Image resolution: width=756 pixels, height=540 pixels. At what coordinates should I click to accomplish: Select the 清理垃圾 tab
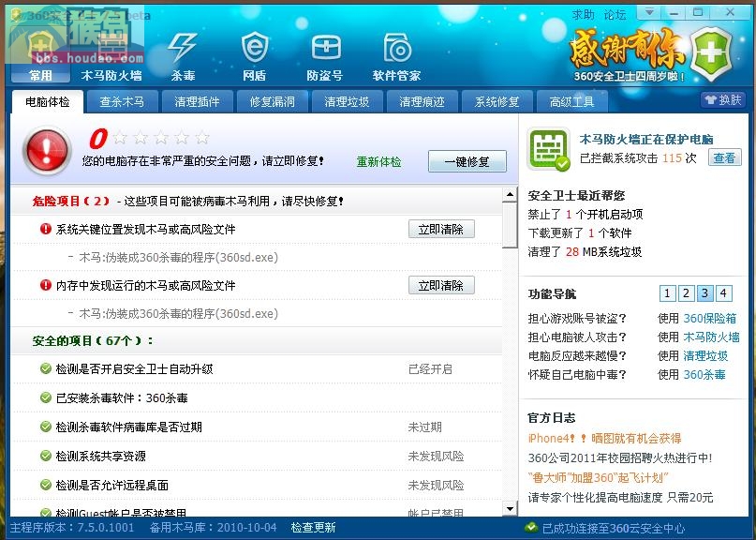(x=348, y=102)
